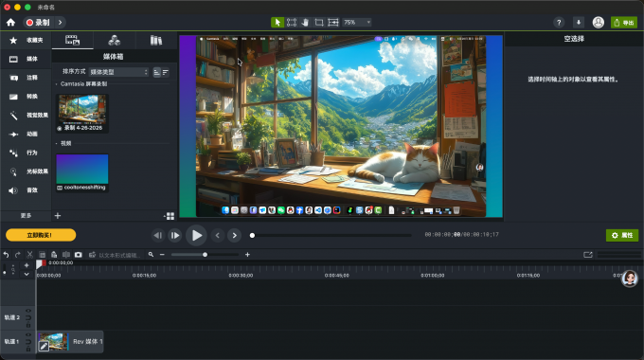Viewport: 644px width, 360px height.
Task: Open the 媒体 media tab
Action: click(27, 59)
